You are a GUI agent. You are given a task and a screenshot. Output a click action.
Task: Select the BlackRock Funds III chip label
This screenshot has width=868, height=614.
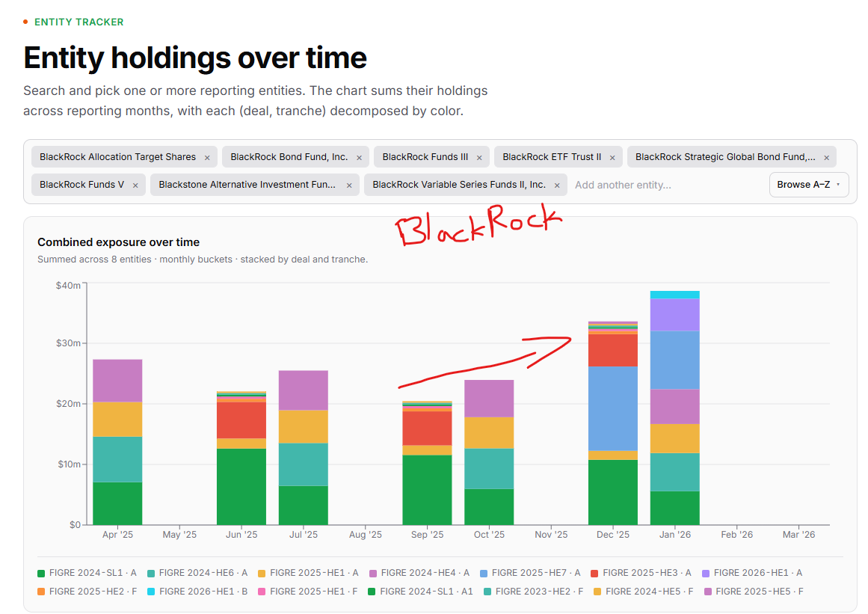[x=425, y=157]
